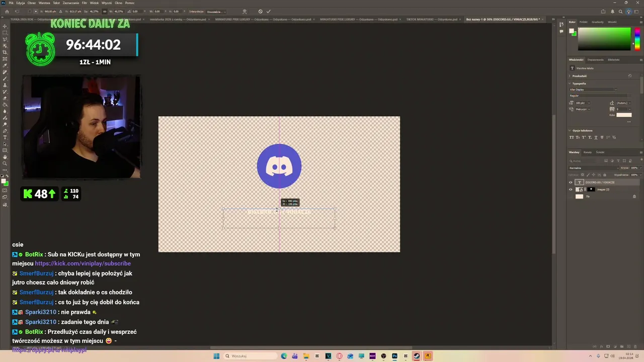The image size is (644, 362).
Task: Switch to the Kanały tab
Action: tap(588, 152)
